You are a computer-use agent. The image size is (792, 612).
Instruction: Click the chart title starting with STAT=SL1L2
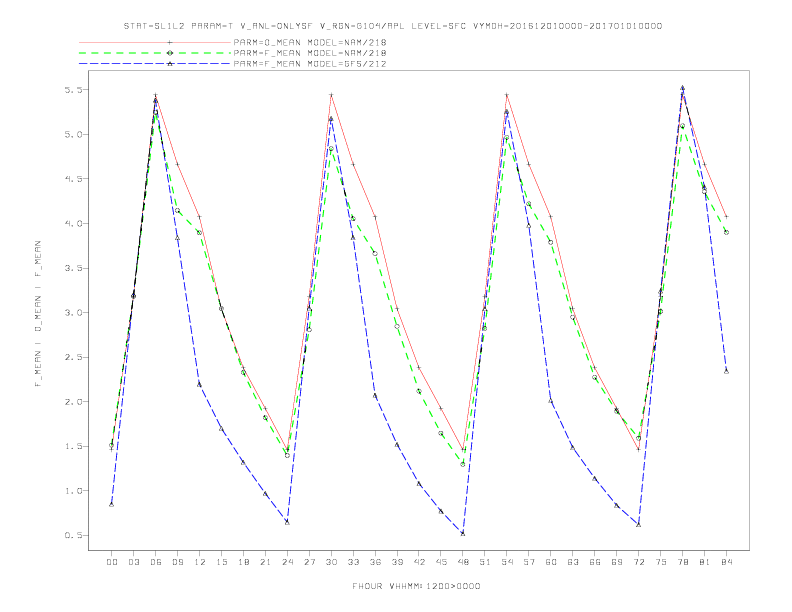392,26
